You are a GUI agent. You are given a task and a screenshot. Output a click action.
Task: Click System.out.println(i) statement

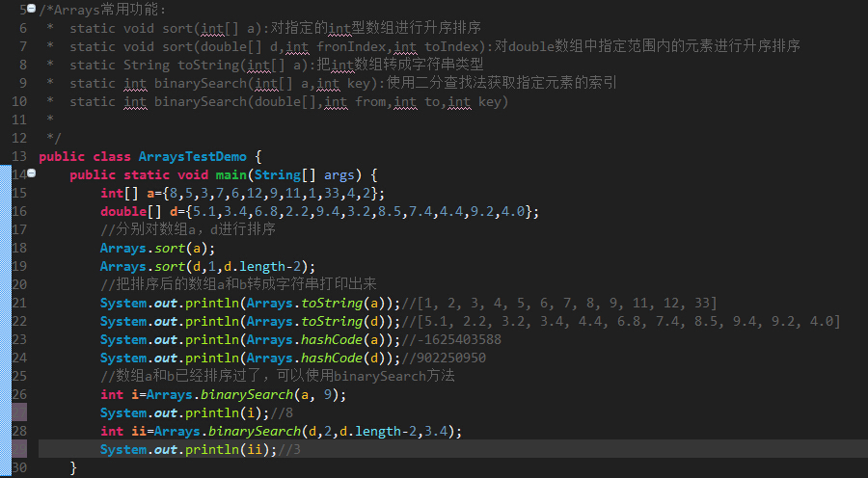(185, 412)
